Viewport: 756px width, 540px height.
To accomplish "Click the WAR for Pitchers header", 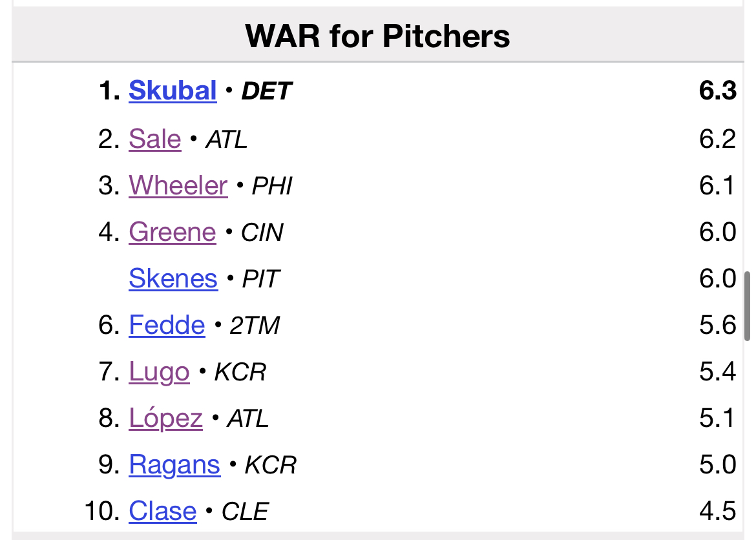I will [x=377, y=36].
